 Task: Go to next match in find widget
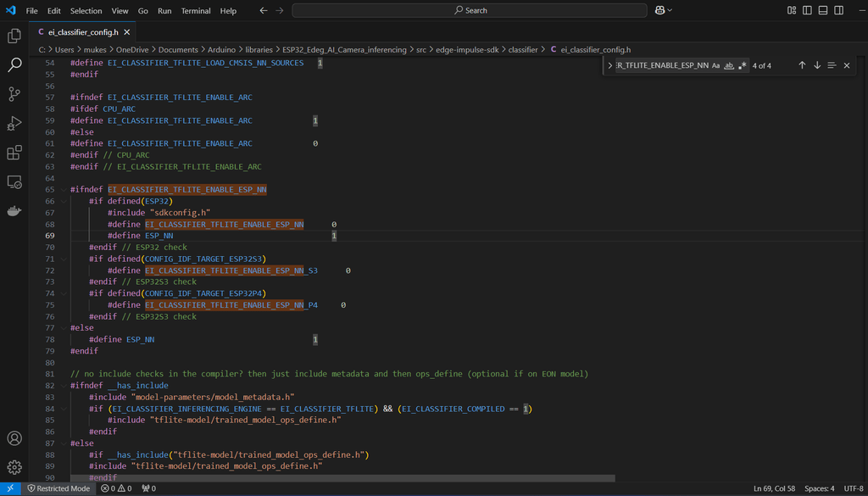pos(816,65)
